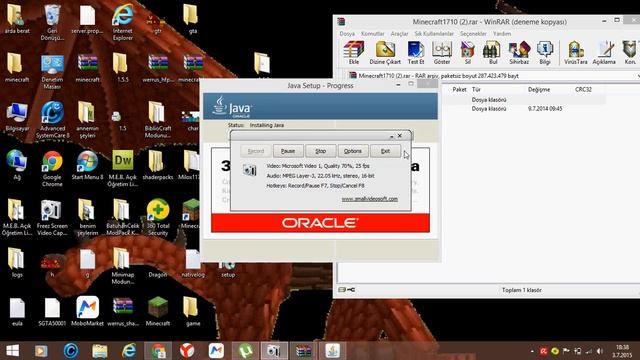The width and height of the screenshot is (640, 360).
Task: Open the Komutlar menu in WinRAR
Action: pos(373,33)
